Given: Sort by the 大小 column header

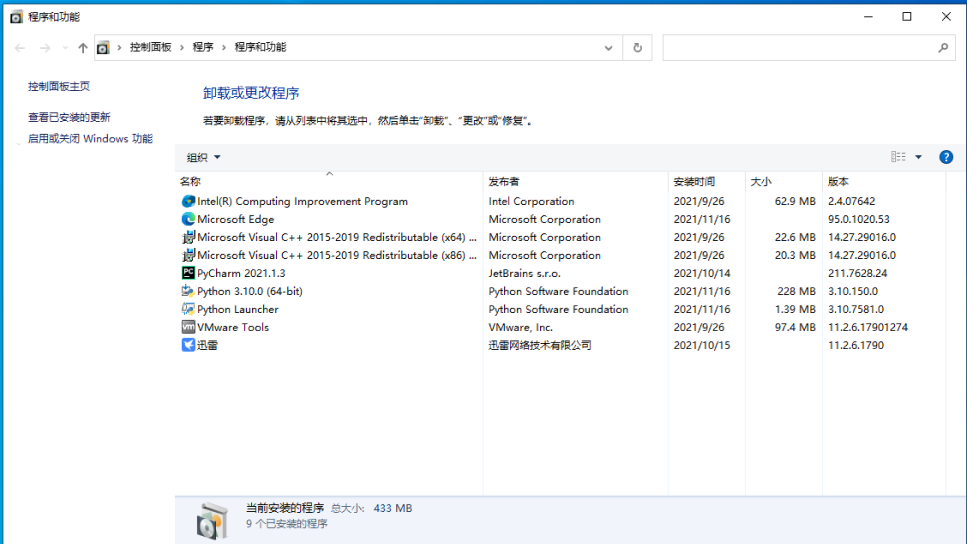Looking at the screenshot, I should pyautogui.click(x=784, y=181).
